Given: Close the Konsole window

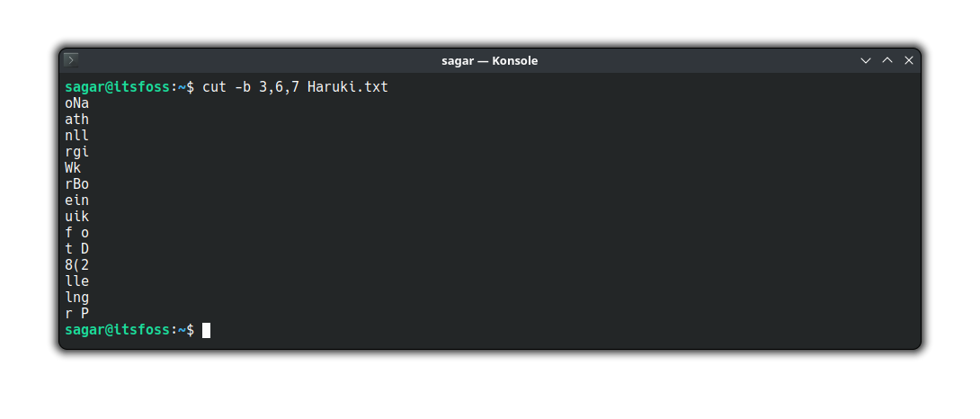Looking at the screenshot, I should coord(909,60).
